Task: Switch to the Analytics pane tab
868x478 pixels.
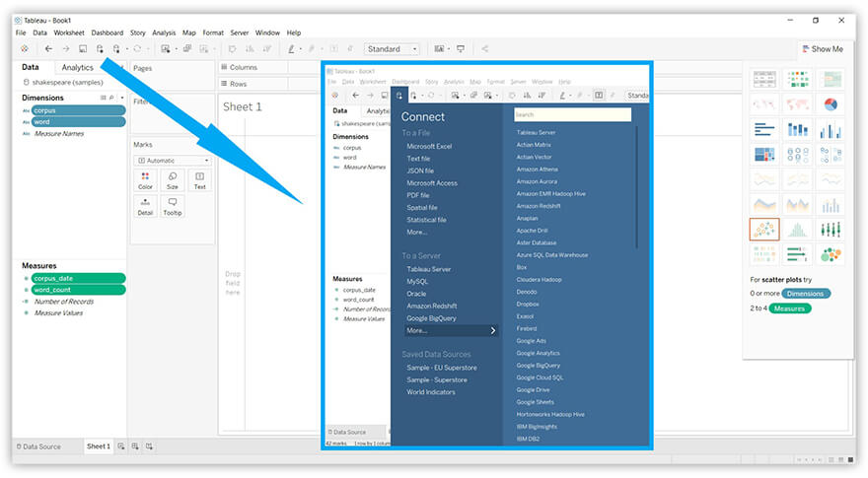Action: (x=78, y=67)
